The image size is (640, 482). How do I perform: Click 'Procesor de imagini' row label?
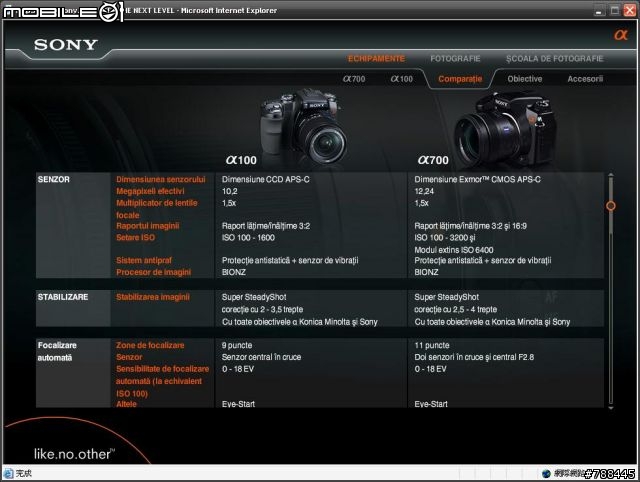153,272
